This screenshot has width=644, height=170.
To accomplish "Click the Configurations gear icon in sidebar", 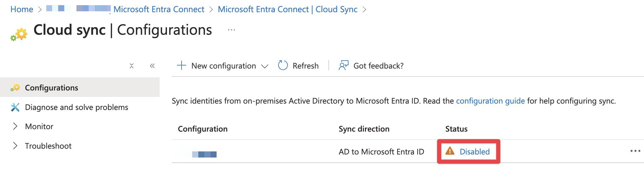I will click(x=15, y=88).
